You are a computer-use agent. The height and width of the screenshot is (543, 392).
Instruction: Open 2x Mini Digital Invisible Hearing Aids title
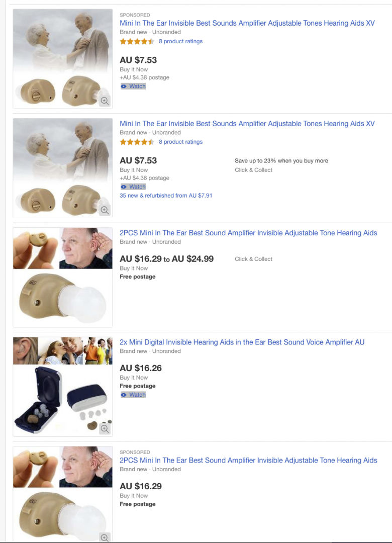242,342
